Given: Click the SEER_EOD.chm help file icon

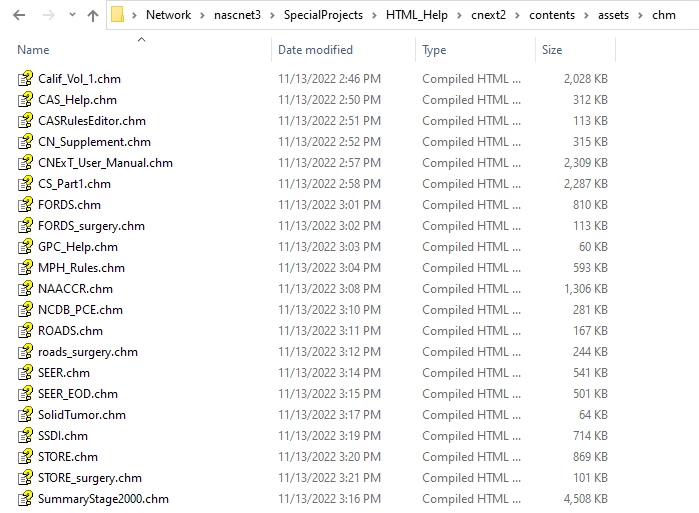Looking at the screenshot, I should tap(25, 393).
